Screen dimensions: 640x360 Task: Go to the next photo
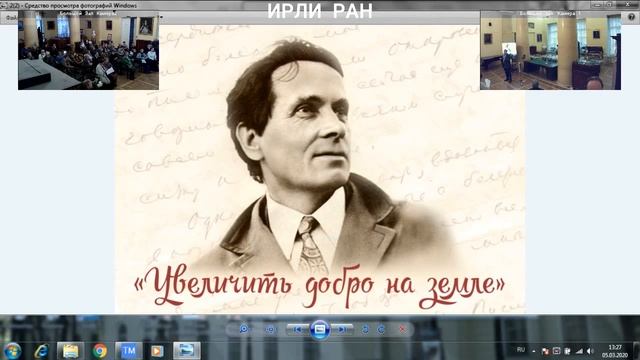point(342,329)
